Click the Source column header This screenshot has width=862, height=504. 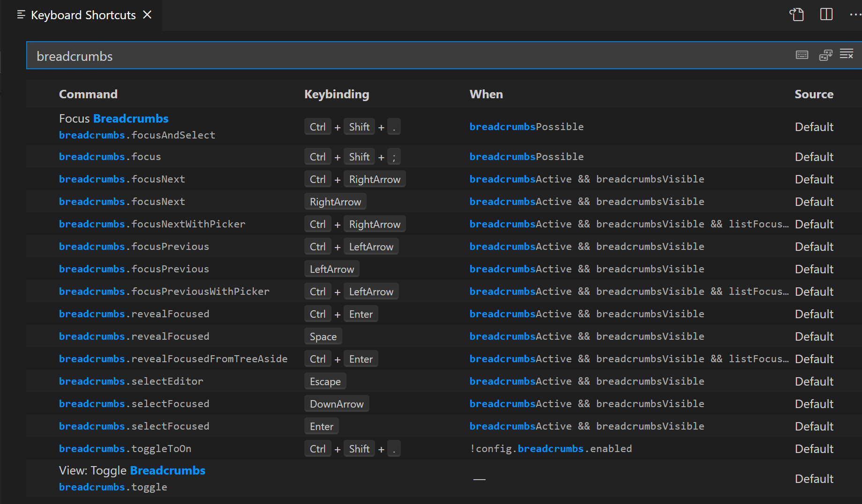click(814, 94)
